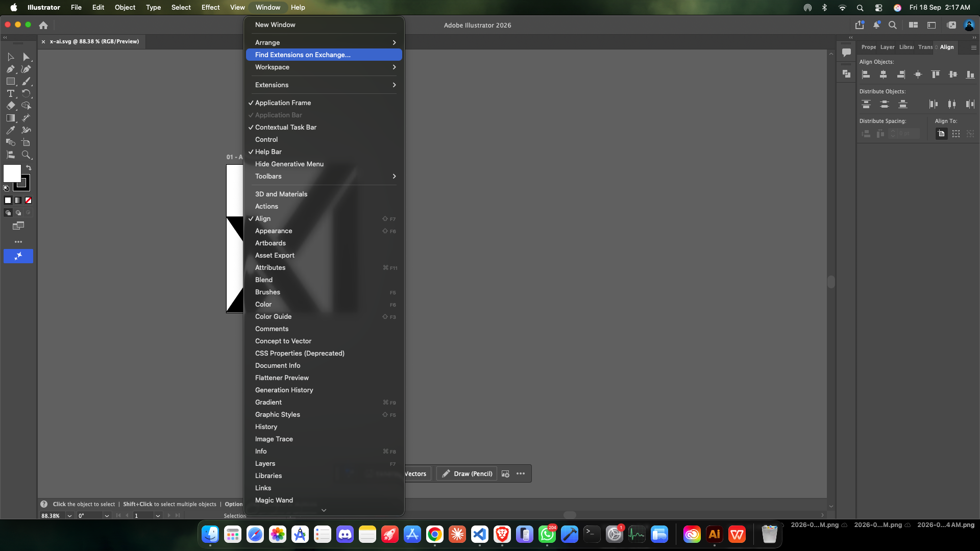Click Vertical Align Top icon
Image resolution: width=980 pixels, height=551 pixels.
(x=936, y=74)
